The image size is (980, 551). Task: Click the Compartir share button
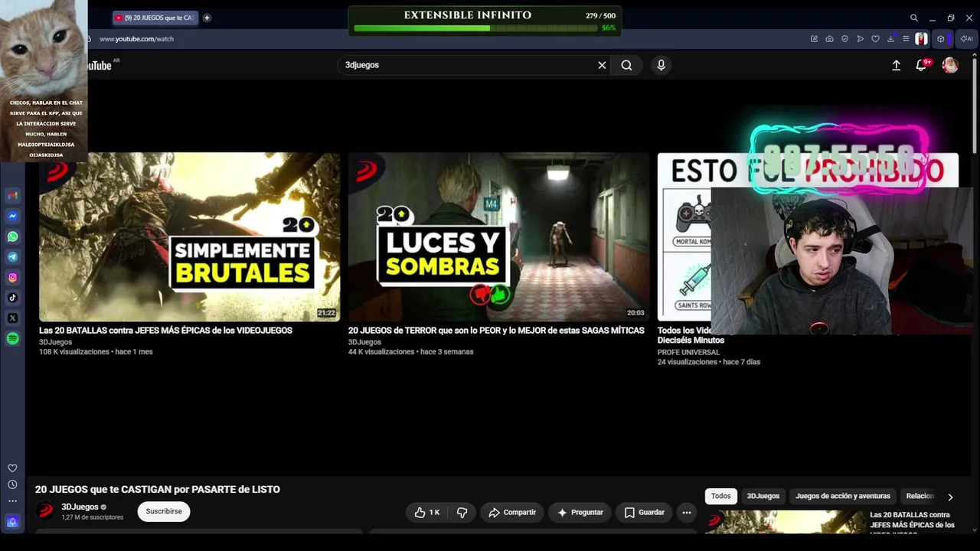pos(512,513)
